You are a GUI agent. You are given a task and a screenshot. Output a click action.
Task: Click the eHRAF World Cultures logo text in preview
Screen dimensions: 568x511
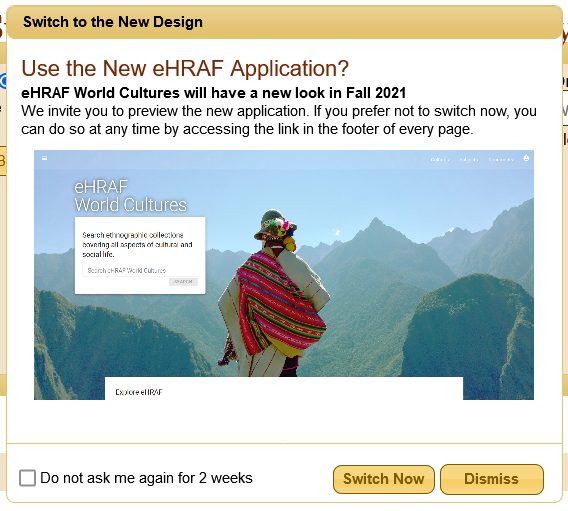[x=130, y=196]
